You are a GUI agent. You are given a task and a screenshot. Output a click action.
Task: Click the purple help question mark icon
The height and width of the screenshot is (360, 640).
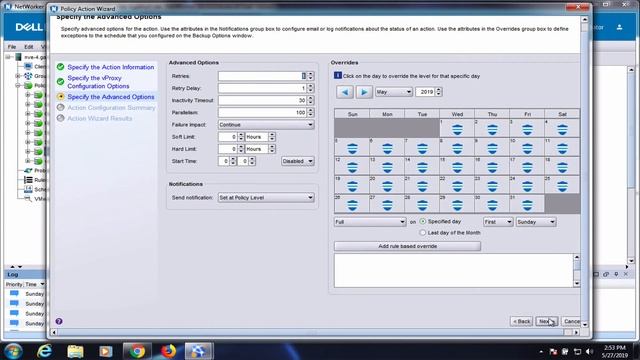tap(59, 321)
